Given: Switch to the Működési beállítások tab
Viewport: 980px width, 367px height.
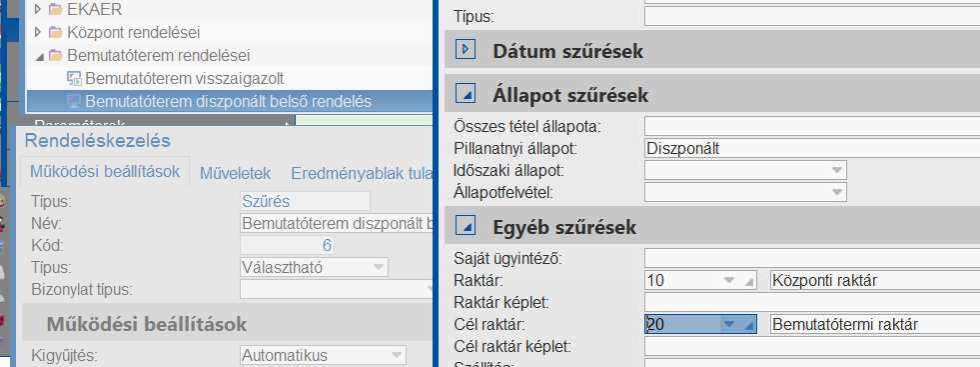Looking at the screenshot, I should (105, 171).
